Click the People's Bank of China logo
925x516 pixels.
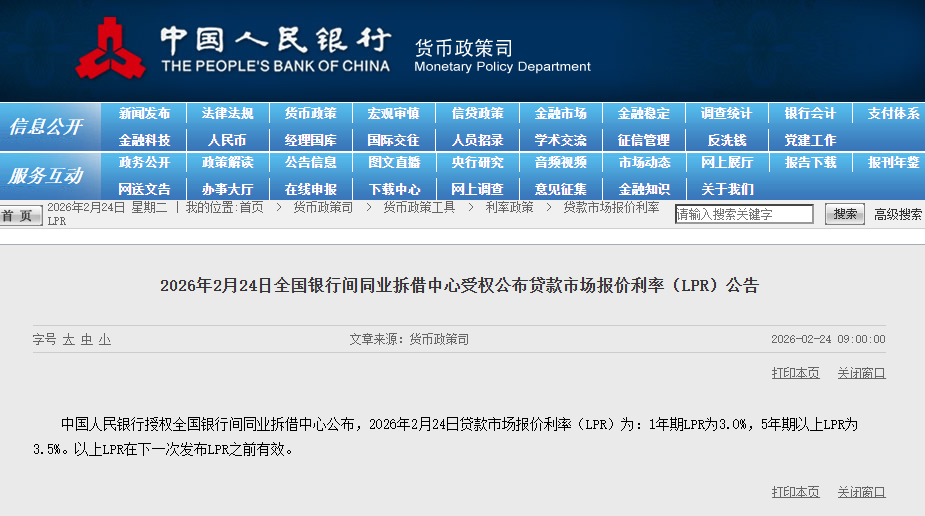tap(110, 48)
